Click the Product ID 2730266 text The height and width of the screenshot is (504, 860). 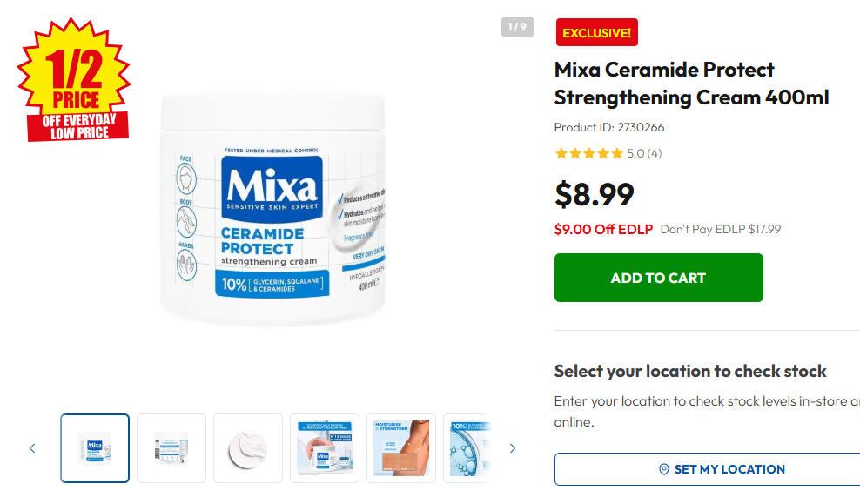(609, 127)
